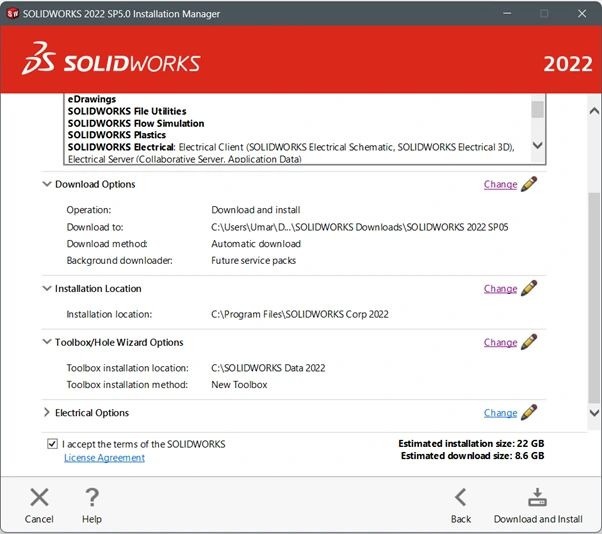The image size is (602, 534).
Task: Click the Back label text
Action: click(461, 519)
